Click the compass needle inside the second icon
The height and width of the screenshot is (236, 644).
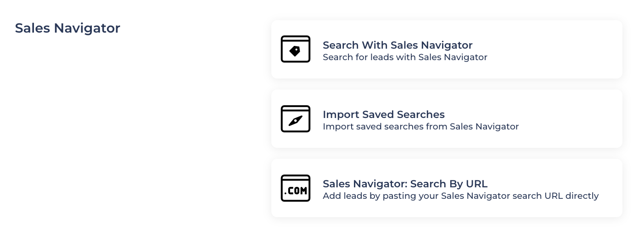pos(295,121)
